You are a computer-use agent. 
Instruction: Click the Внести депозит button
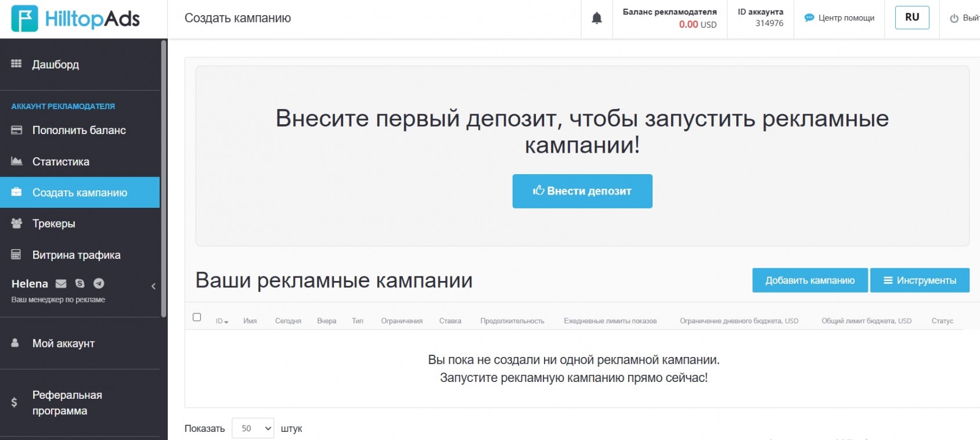coord(582,191)
